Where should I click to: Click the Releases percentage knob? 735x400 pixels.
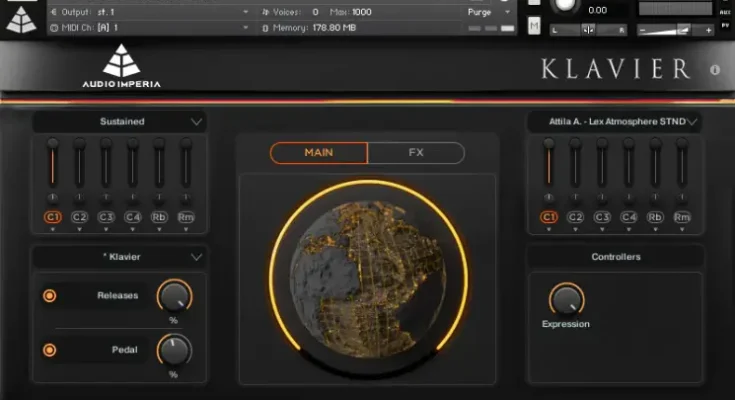click(174, 295)
